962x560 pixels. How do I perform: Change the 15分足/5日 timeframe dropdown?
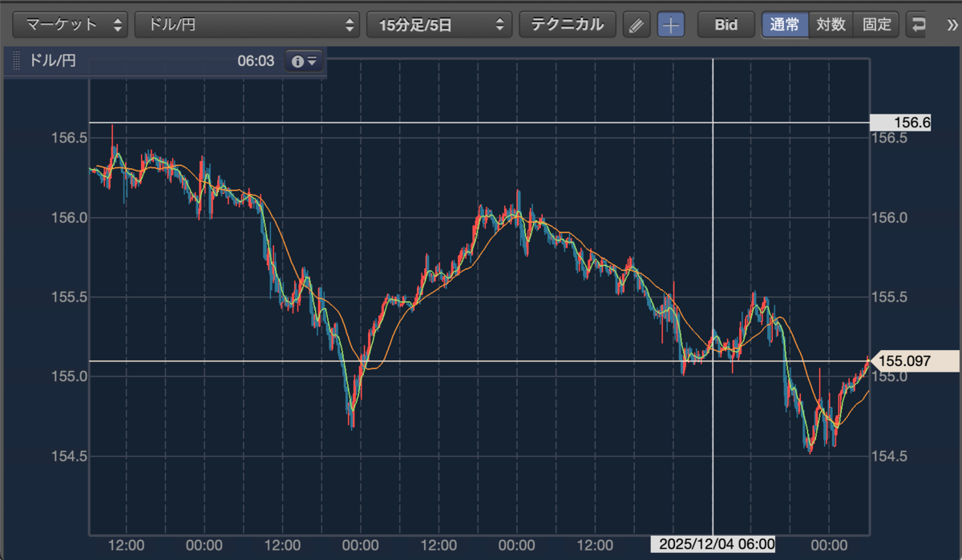(x=439, y=24)
